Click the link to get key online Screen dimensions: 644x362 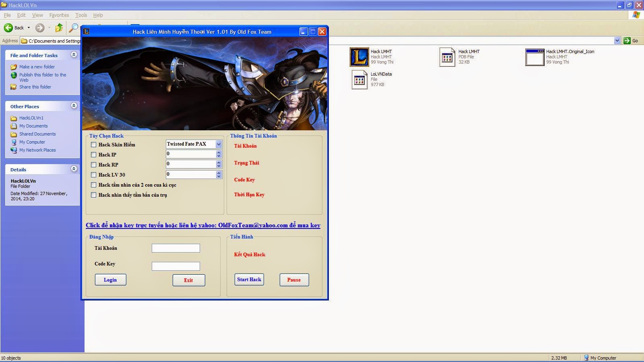coord(203,225)
